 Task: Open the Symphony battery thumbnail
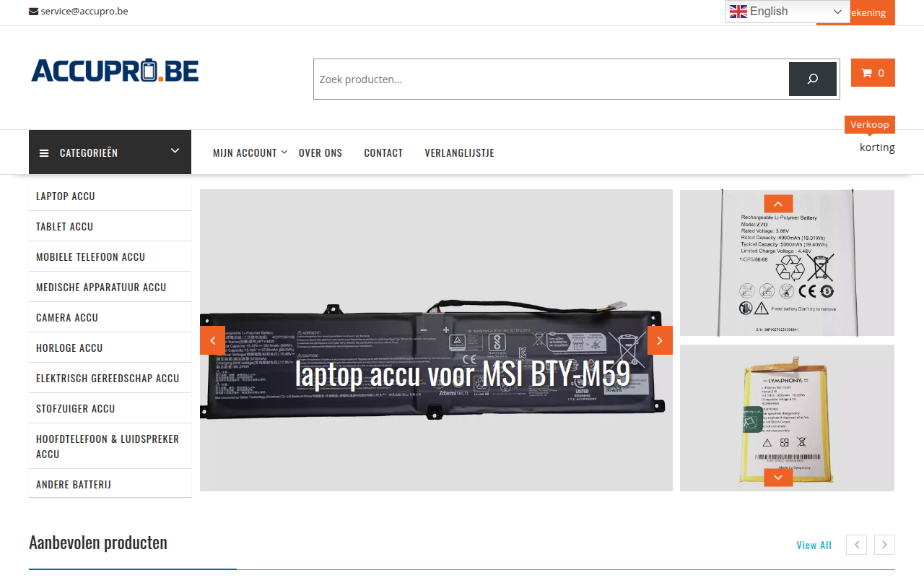point(787,418)
